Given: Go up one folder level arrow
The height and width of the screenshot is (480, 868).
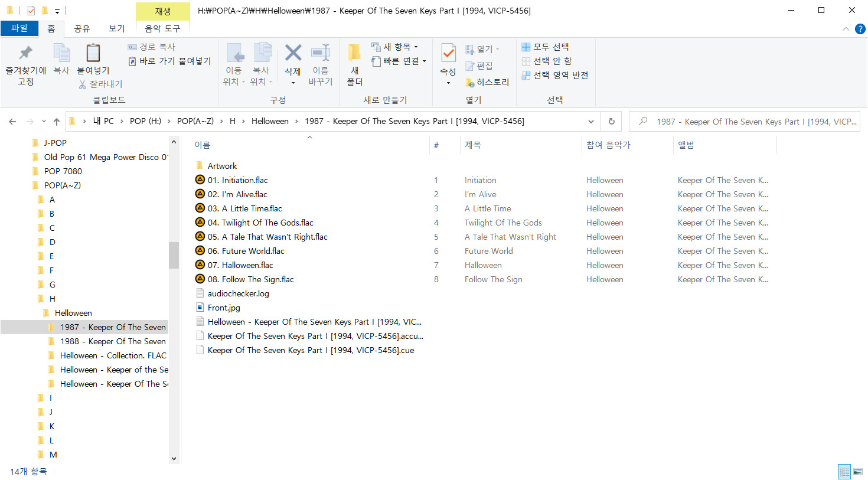Looking at the screenshot, I should (x=57, y=122).
